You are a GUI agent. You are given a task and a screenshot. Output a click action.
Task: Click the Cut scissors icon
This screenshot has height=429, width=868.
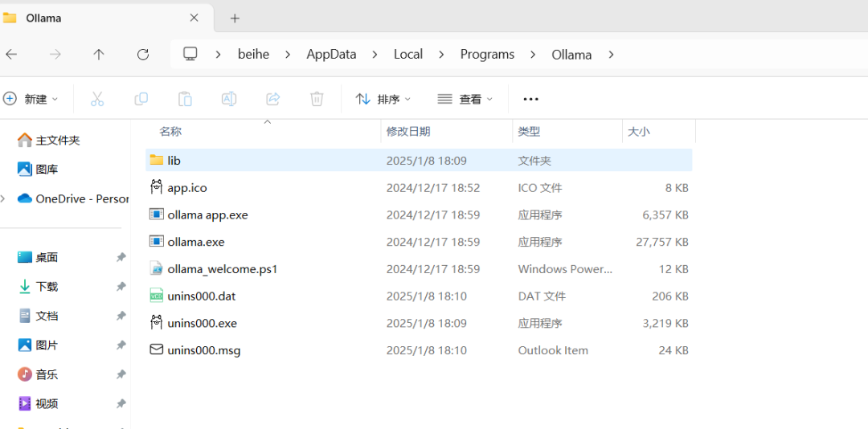tap(97, 99)
